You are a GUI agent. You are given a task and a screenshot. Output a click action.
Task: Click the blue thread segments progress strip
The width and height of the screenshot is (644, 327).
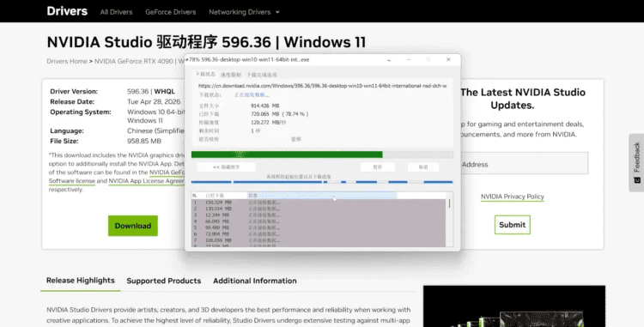(322, 182)
